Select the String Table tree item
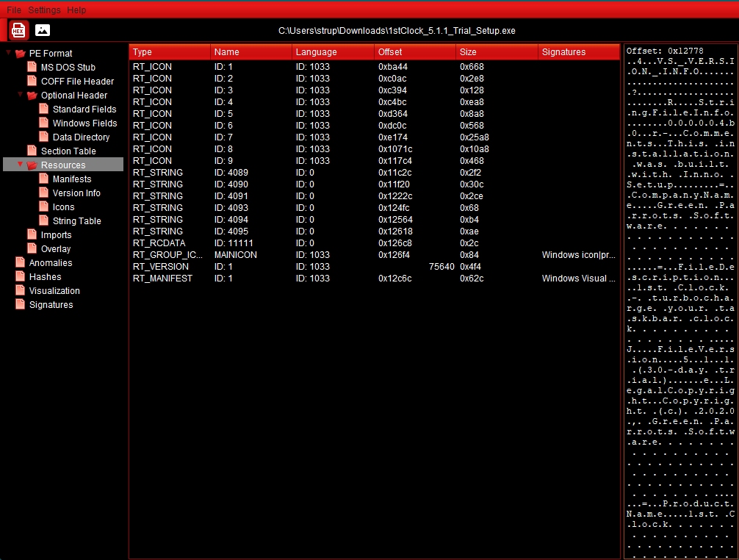 point(77,221)
